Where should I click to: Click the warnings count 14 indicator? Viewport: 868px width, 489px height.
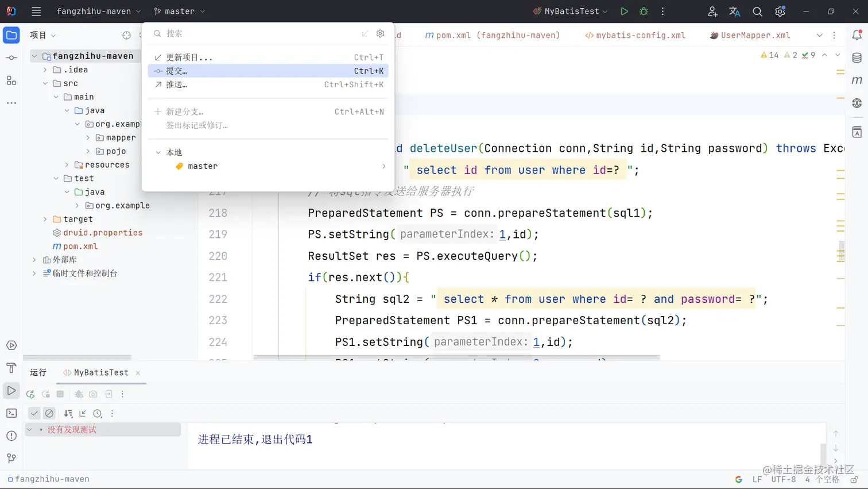[770, 55]
